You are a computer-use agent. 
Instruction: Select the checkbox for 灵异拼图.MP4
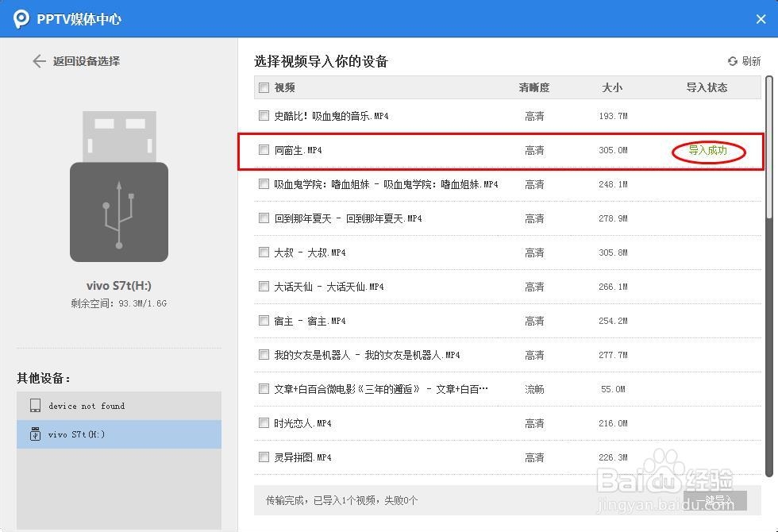264,457
